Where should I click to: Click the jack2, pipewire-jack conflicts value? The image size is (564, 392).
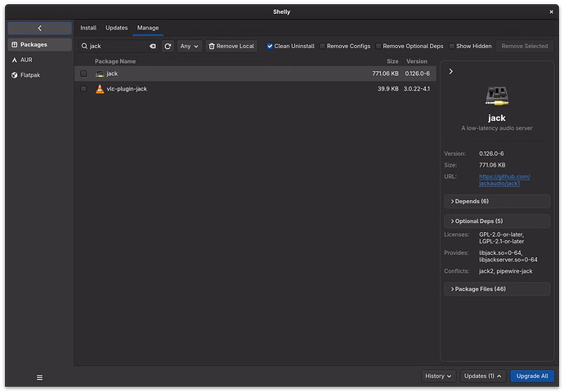coord(505,271)
